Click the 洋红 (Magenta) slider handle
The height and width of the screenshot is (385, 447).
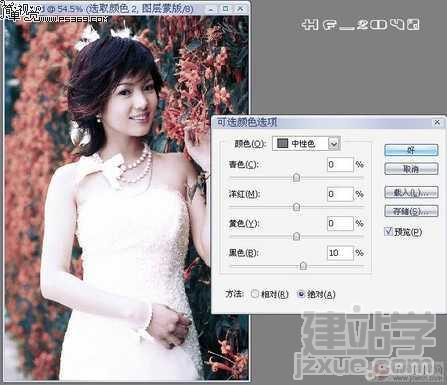[x=296, y=207]
